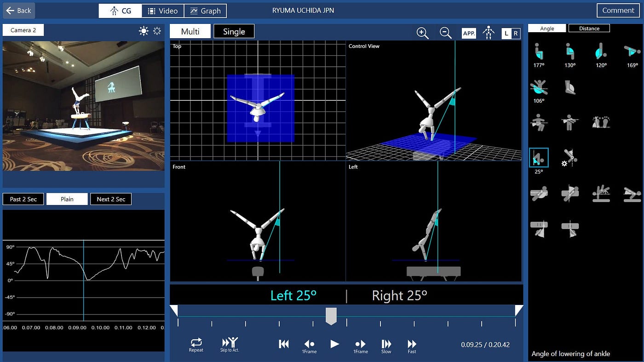Select the two-feet angle icon
The width and height of the screenshot is (644, 362).
click(x=601, y=122)
